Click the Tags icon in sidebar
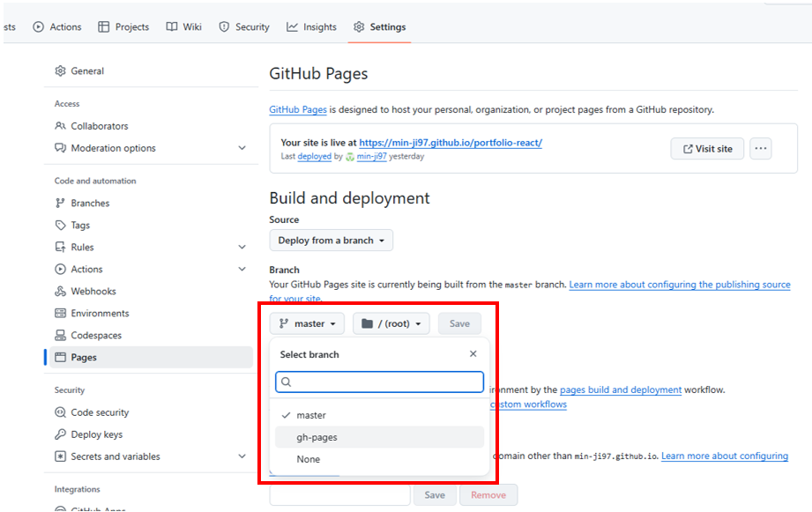This screenshot has width=812, height=512. point(61,226)
